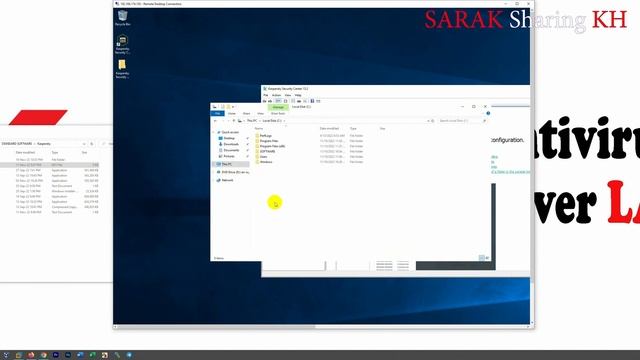This screenshot has width=640, height=360.
Task: Open the PerfLogs folder
Action: pyautogui.click(x=263, y=136)
